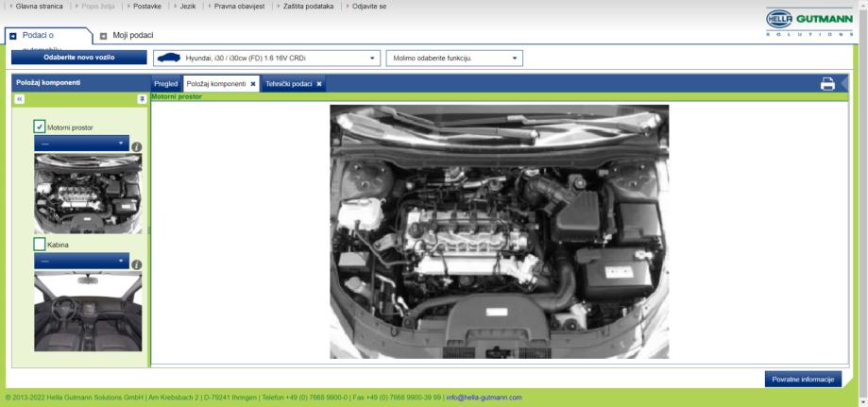Image resolution: width=868 pixels, height=407 pixels.
Task: Open info icon next to Kabina dropdown
Action: [137, 264]
